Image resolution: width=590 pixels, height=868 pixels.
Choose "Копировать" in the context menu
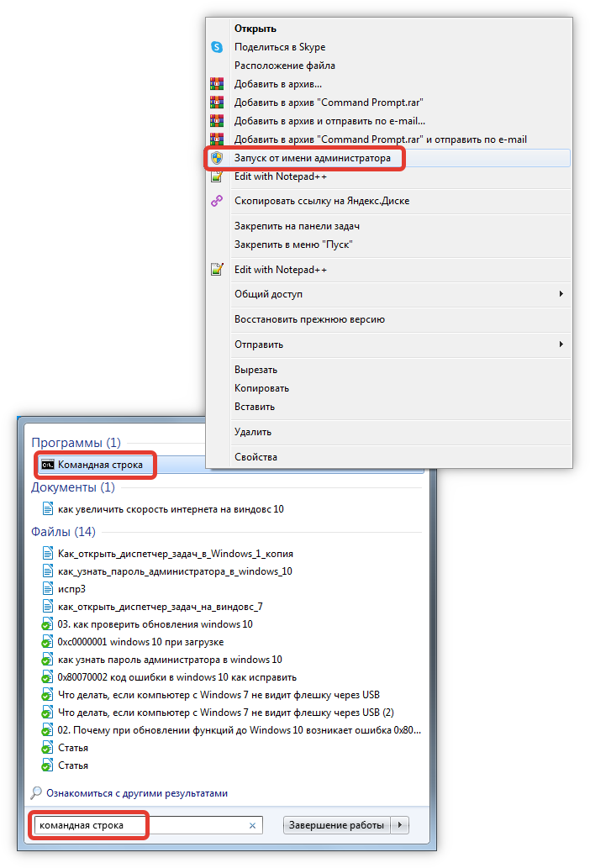click(261, 388)
